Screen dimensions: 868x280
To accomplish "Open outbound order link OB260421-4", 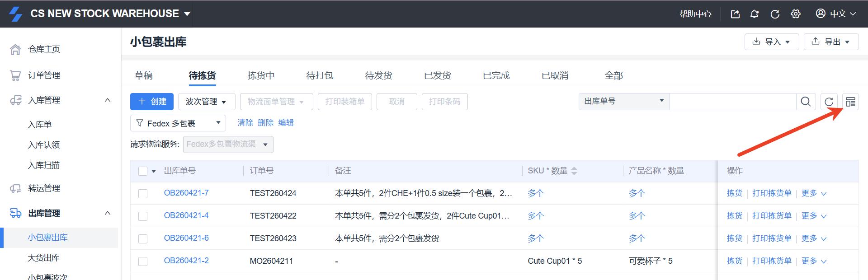I will tap(186, 215).
